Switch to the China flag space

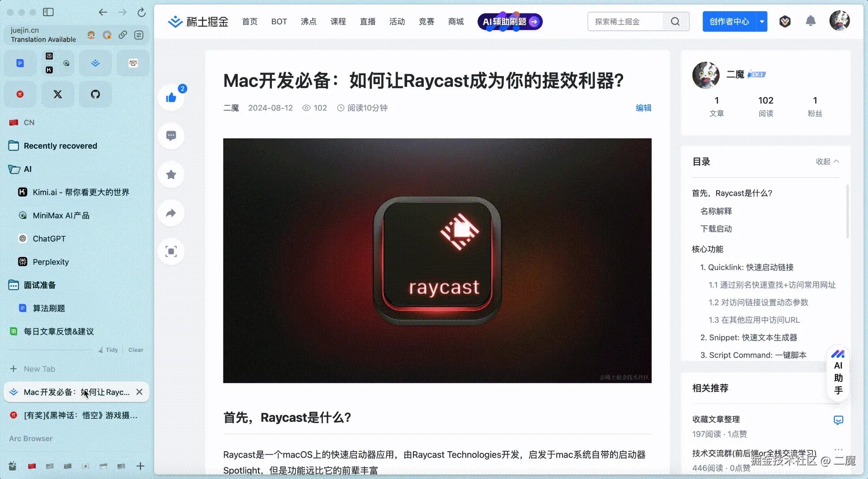pos(32,466)
